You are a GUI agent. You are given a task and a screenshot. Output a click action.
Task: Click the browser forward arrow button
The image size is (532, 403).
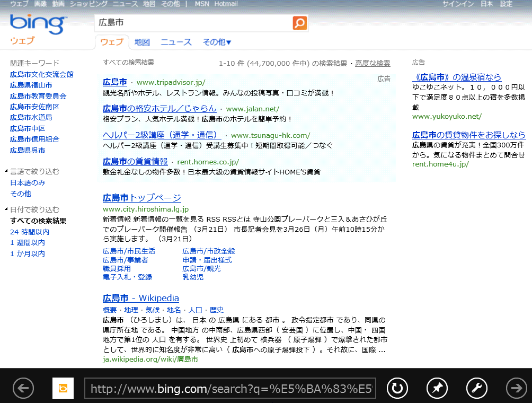(517, 388)
